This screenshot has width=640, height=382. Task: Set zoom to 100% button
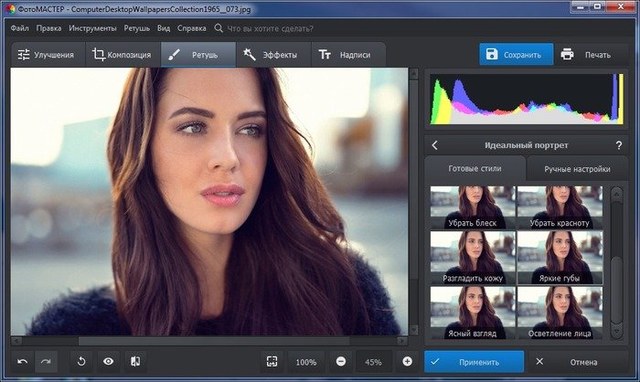(x=306, y=362)
